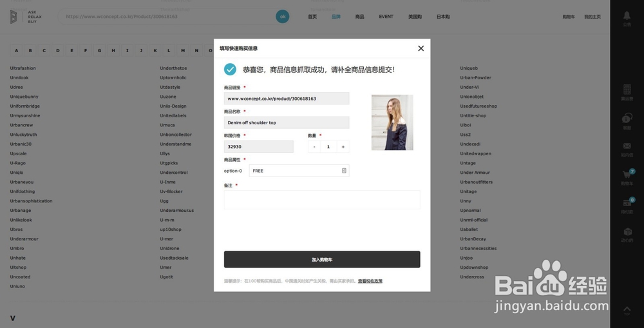Open the option-0 FREE dropdown
This screenshot has height=328, width=644.
[x=299, y=171]
